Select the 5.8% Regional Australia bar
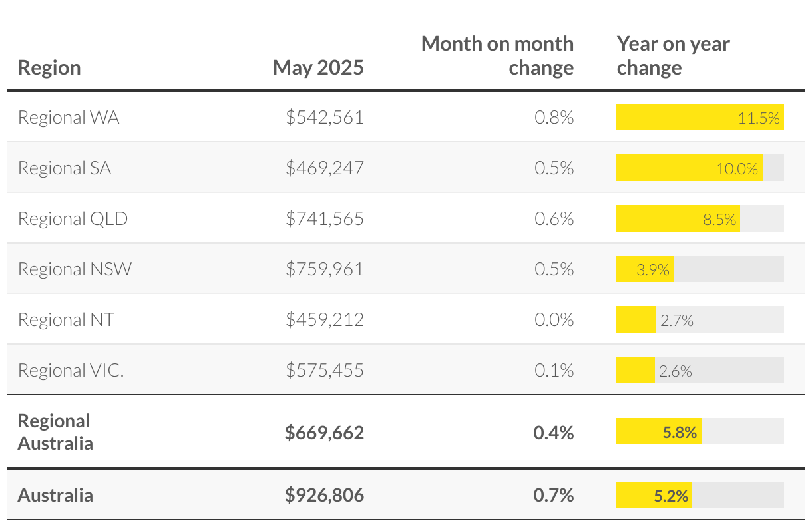Viewport: 812px width, 527px height. (658, 432)
